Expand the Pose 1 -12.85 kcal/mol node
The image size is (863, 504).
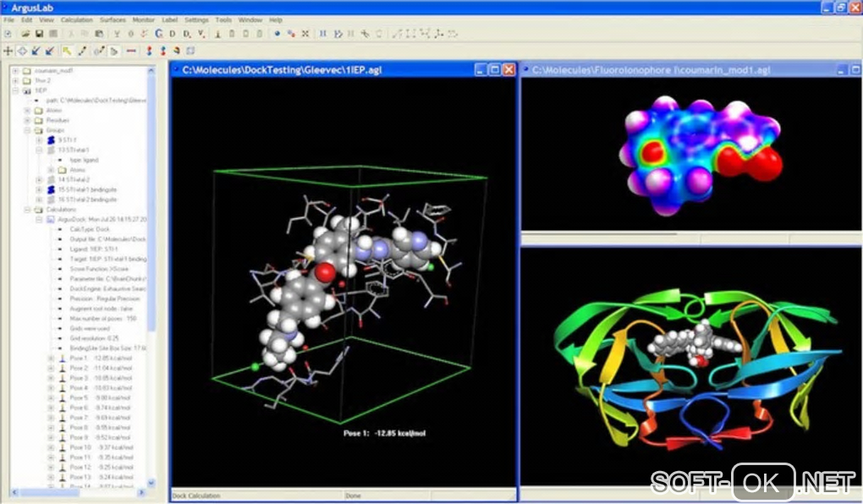pyautogui.click(x=51, y=359)
